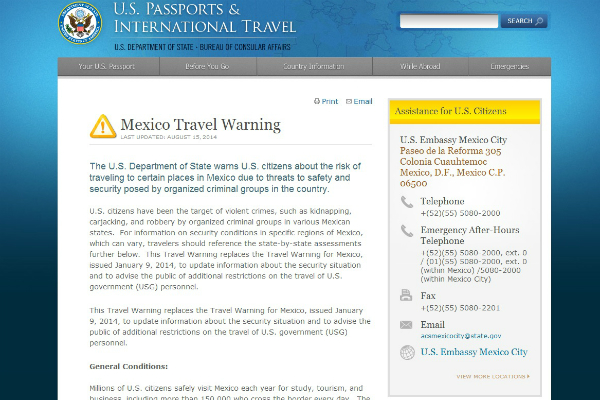Click the Fax machine icon

click(x=406, y=295)
